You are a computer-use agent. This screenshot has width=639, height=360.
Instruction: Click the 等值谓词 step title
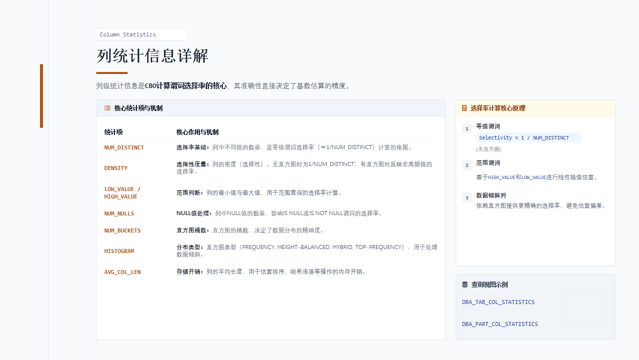(488, 126)
